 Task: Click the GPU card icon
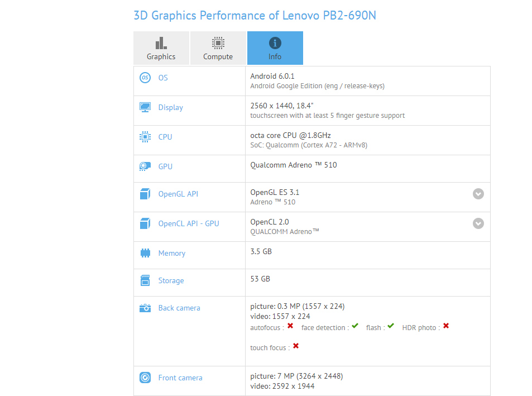tap(145, 166)
